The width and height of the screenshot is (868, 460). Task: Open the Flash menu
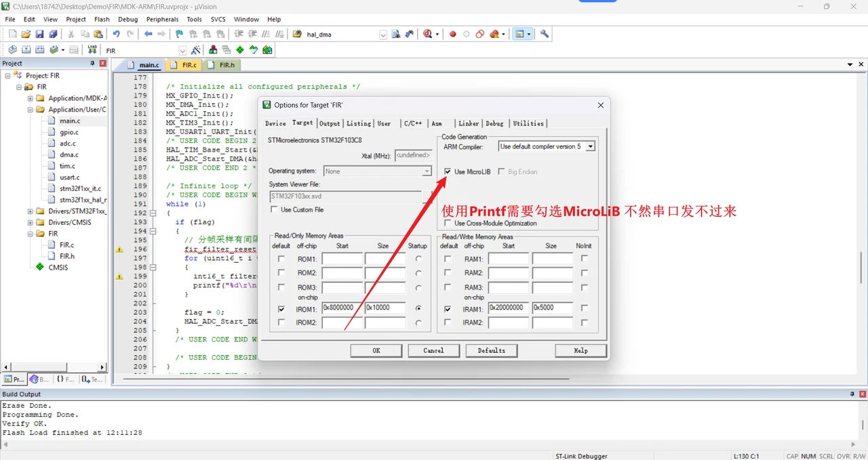pos(102,20)
